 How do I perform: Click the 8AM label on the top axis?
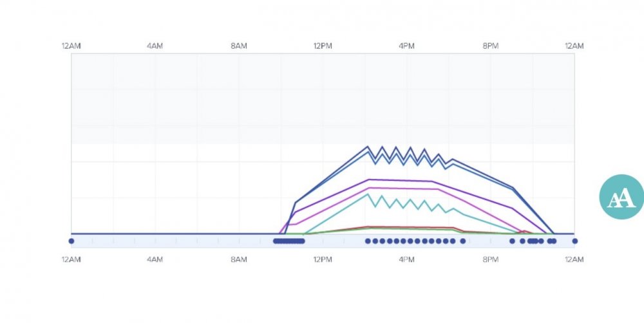238,46
